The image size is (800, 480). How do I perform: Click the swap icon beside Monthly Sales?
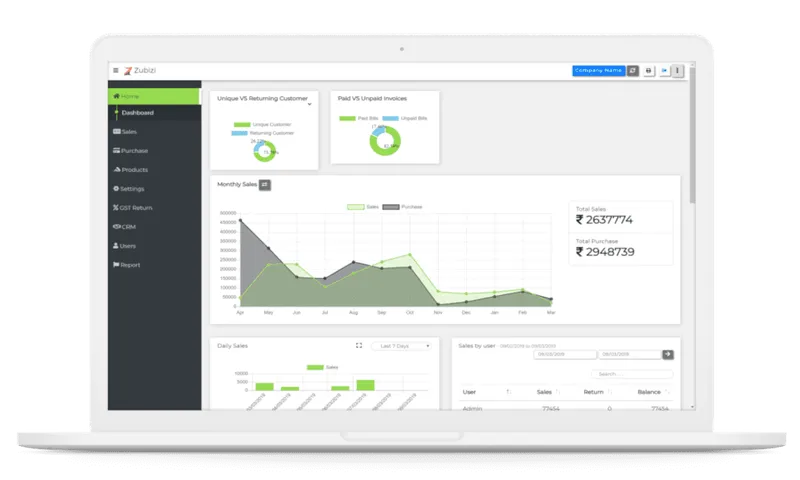point(265,185)
